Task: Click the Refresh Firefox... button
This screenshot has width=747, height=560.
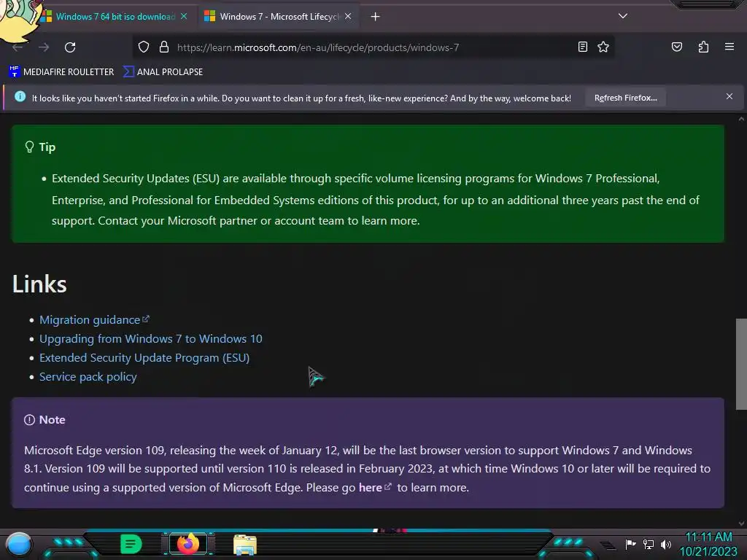Action: click(x=625, y=98)
